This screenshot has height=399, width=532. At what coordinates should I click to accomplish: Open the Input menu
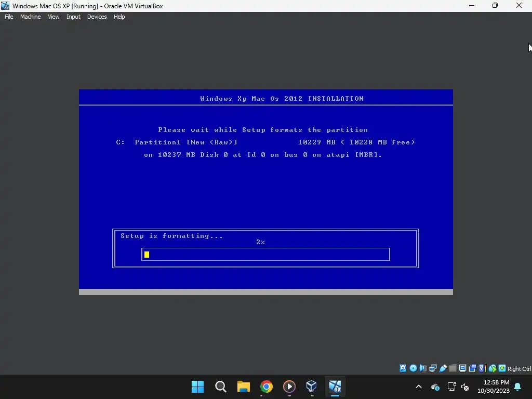(73, 17)
